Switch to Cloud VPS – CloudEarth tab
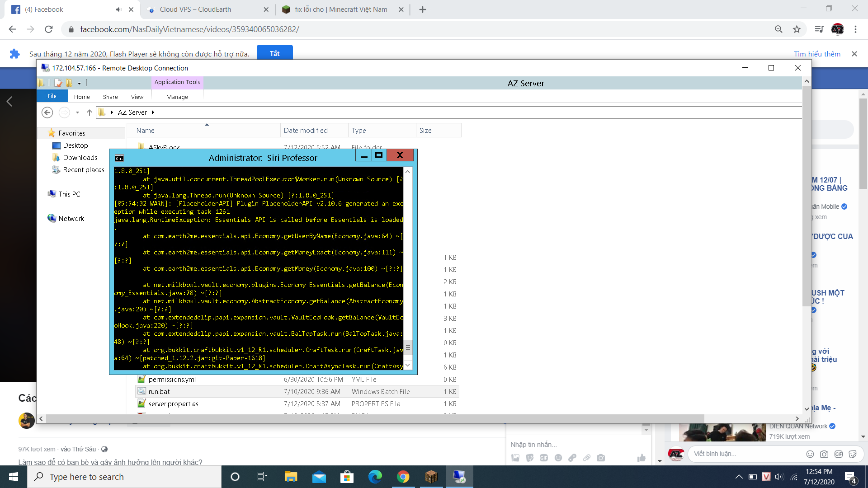The height and width of the screenshot is (488, 868). 195,9
